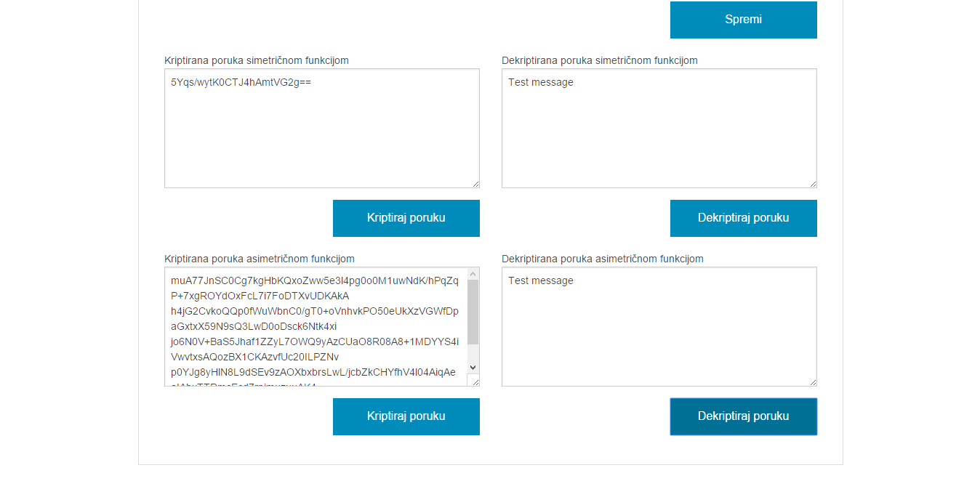Screen dimensions: 980x481
Task: Click 'Test message' in asymmetric decrypted box
Action: (541, 280)
